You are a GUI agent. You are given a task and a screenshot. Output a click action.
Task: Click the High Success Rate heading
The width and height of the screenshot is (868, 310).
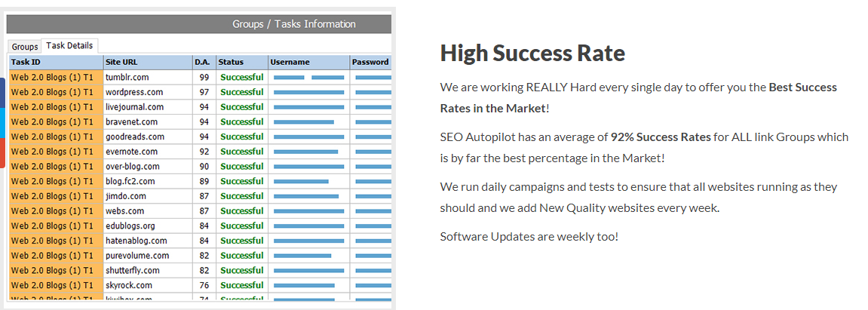click(532, 54)
